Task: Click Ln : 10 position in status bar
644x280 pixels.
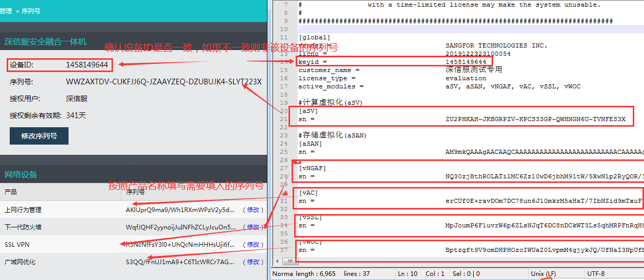Action: click(x=409, y=274)
